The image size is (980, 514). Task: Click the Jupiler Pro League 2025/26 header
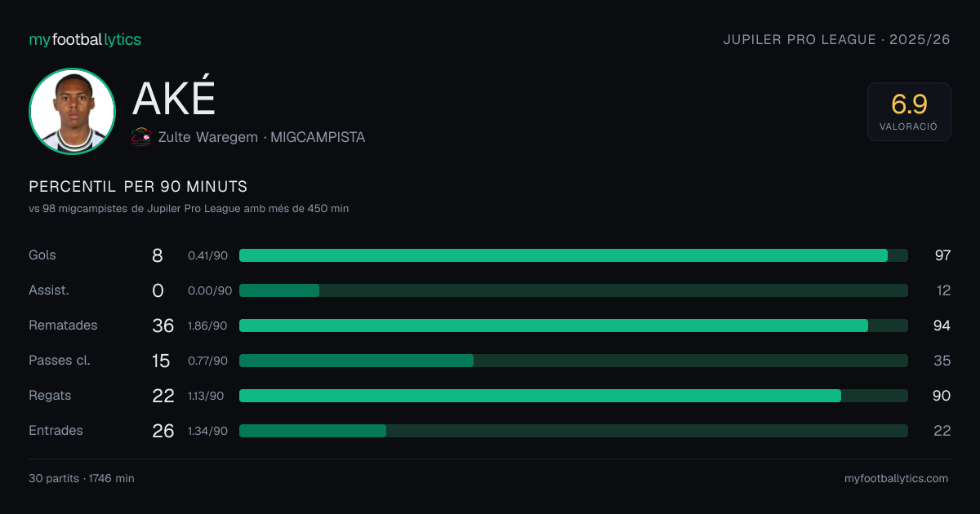[837, 39]
